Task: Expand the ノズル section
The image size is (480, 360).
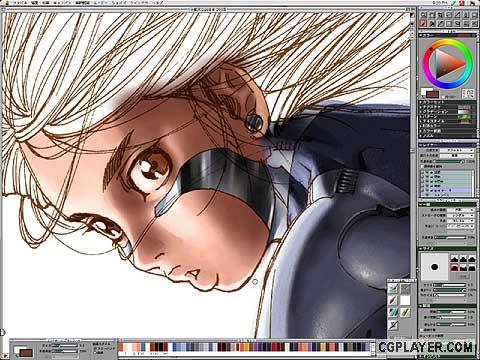Action: [421, 136]
